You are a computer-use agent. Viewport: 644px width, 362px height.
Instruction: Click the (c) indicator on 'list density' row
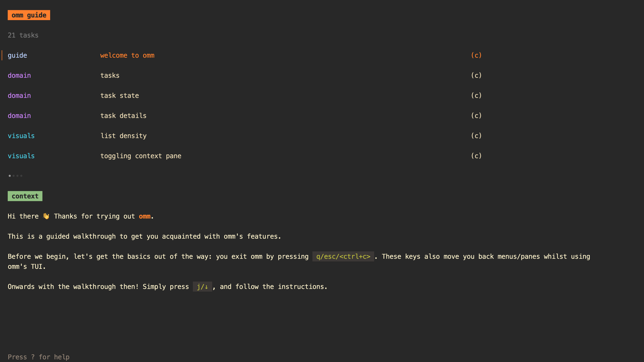tap(476, 136)
